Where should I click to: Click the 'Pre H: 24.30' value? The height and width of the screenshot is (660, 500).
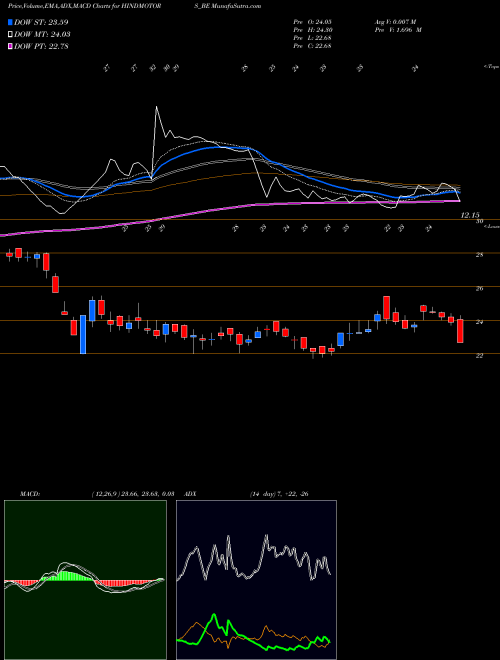coord(312,30)
